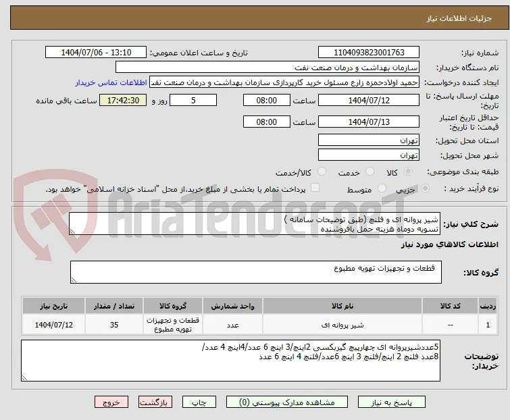Click the توضیحات خریدار text area

230,361
